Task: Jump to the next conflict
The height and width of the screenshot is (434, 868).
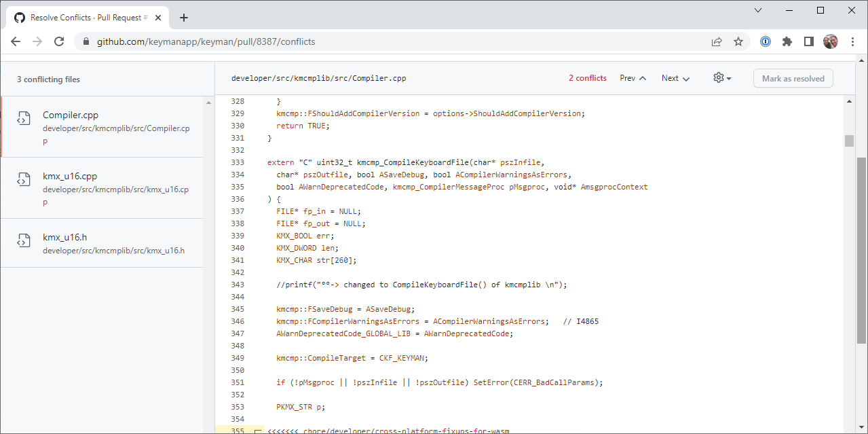Action: [676, 78]
